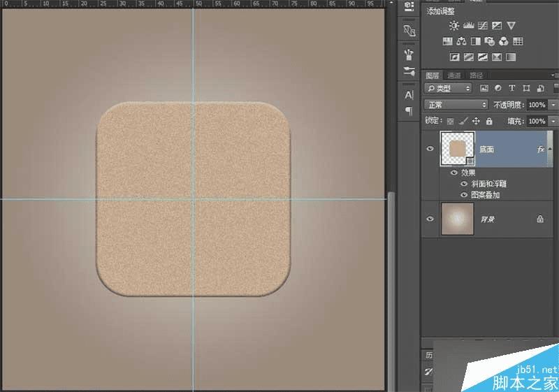
Task: Lock layer position with move-arrows icon
Action: click(x=475, y=122)
